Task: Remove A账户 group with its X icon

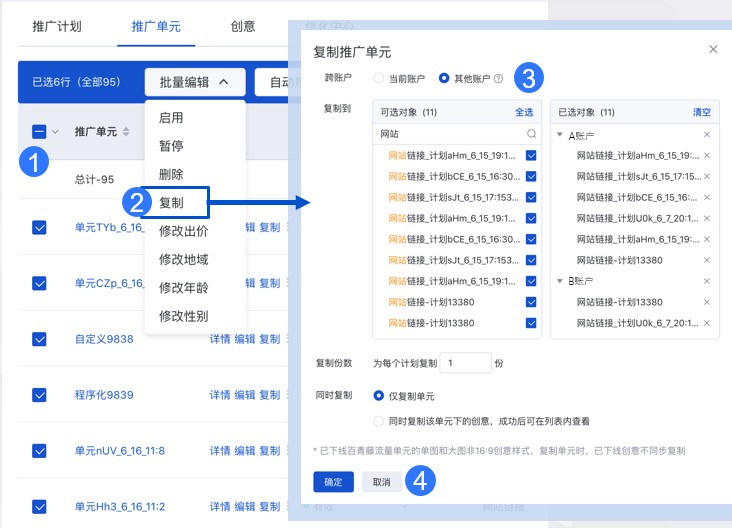Action: click(x=707, y=135)
